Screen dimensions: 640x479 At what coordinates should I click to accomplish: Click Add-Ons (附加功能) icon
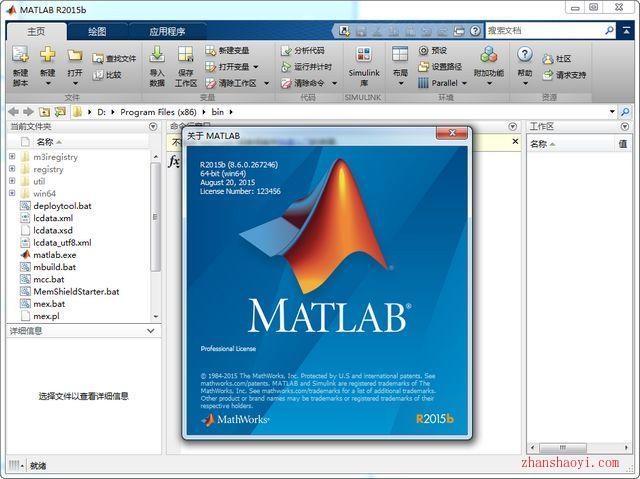(489, 54)
